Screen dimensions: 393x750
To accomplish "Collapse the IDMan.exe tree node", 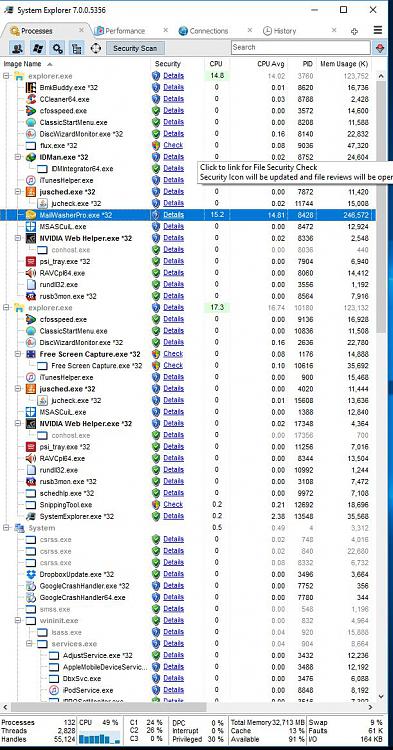I will tap(18, 157).
